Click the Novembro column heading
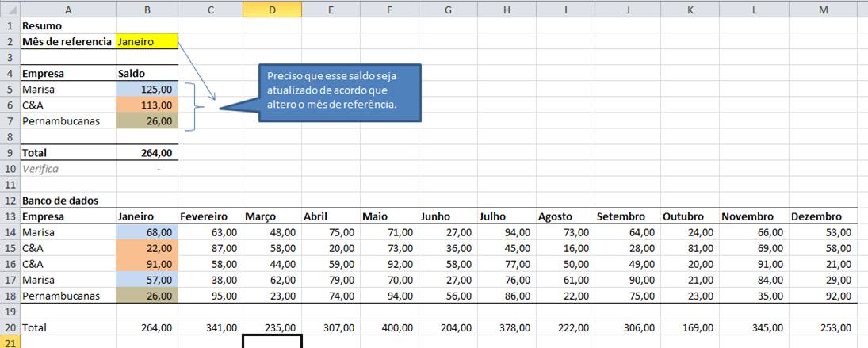The width and height of the screenshot is (868, 348). pyautogui.click(x=754, y=216)
